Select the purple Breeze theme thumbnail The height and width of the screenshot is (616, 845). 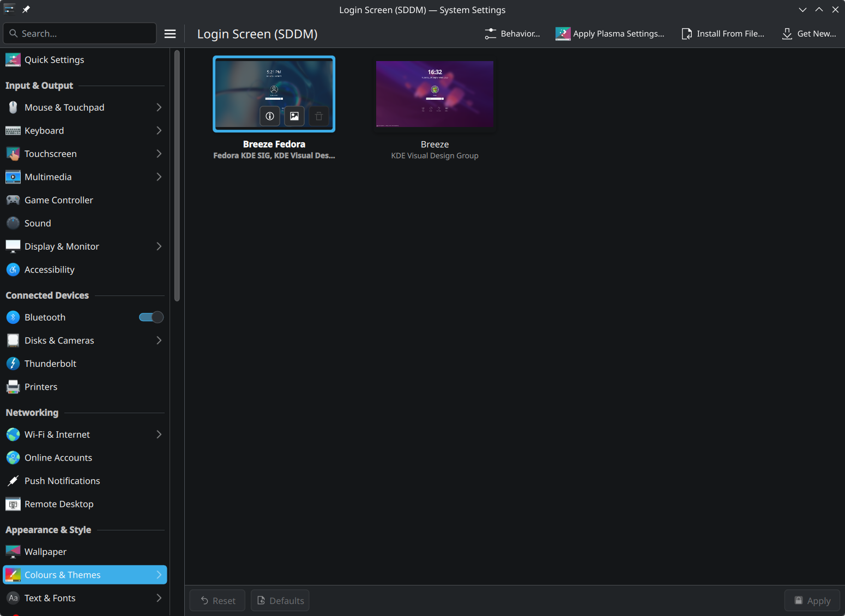tap(435, 94)
